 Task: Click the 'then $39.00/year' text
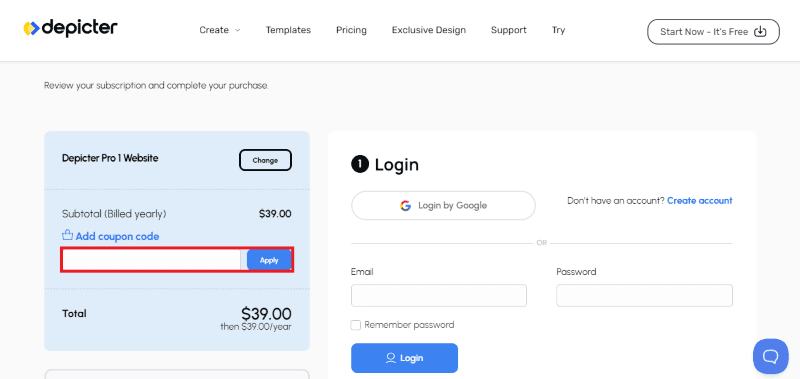point(256,326)
